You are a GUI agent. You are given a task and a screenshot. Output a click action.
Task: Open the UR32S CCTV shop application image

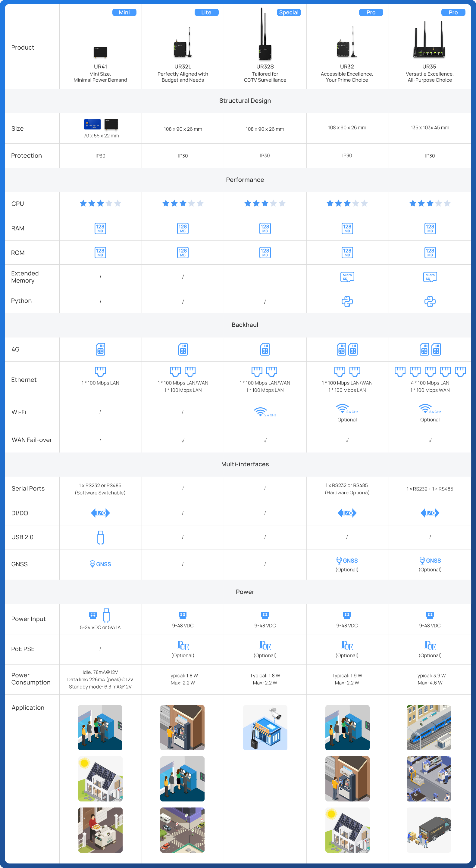pos(265,727)
